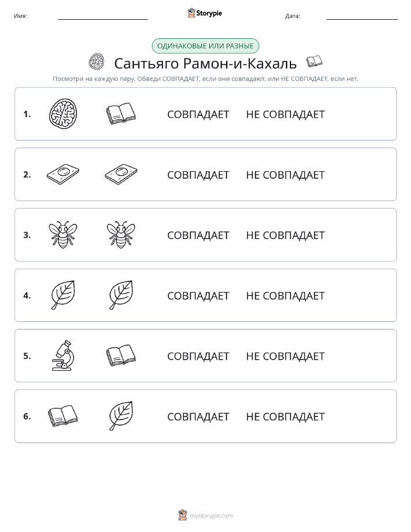Click the Имя name line field
Screen dimensions: 411x532
pyautogui.click(x=103, y=16)
